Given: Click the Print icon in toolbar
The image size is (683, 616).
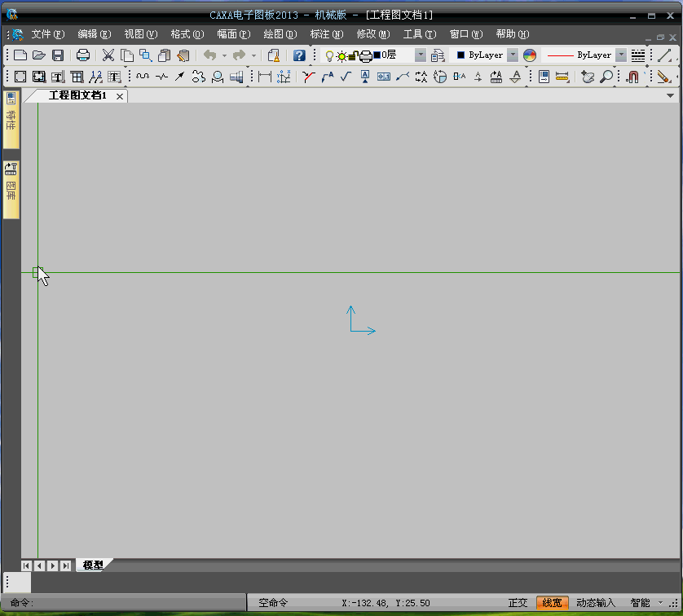Looking at the screenshot, I should pyautogui.click(x=83, y=55).
